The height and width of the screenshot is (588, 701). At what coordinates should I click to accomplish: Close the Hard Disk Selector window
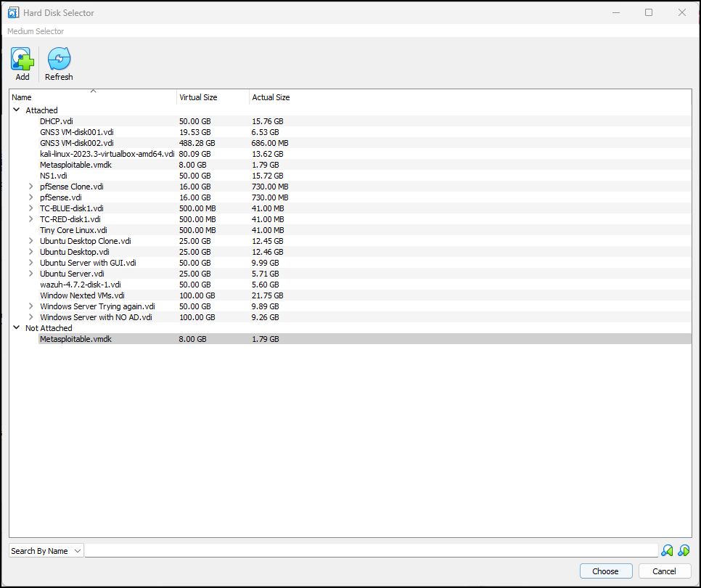[682, 12]
